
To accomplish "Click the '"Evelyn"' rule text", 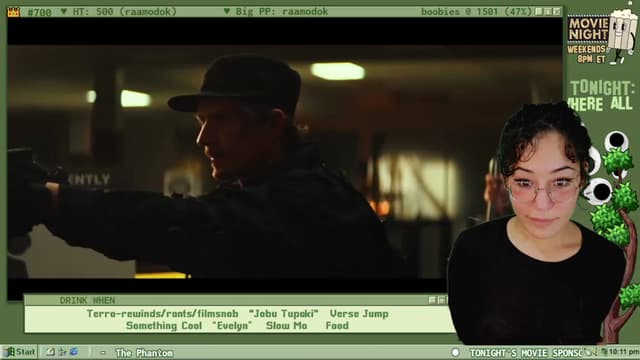I will (x=232, y=326).
